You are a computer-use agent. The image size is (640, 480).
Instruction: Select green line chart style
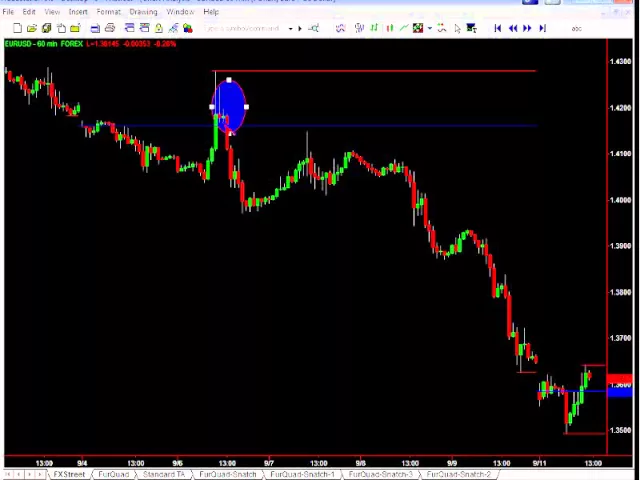click(404, 28)
